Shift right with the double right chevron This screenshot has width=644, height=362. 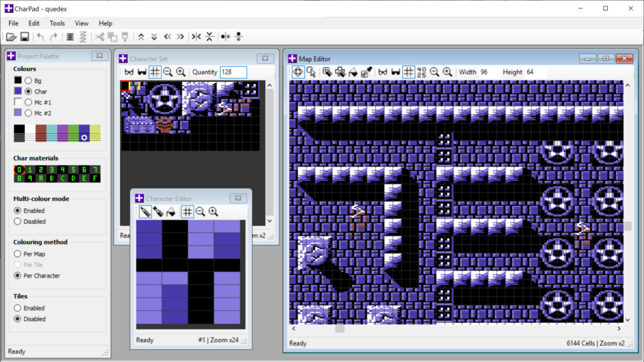(x=180, y=37)
